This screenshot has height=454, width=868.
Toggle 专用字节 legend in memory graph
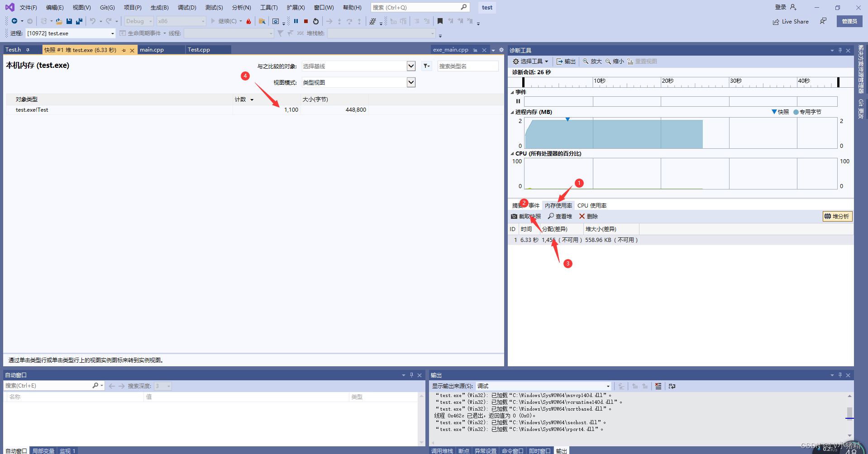pos(807,112)
